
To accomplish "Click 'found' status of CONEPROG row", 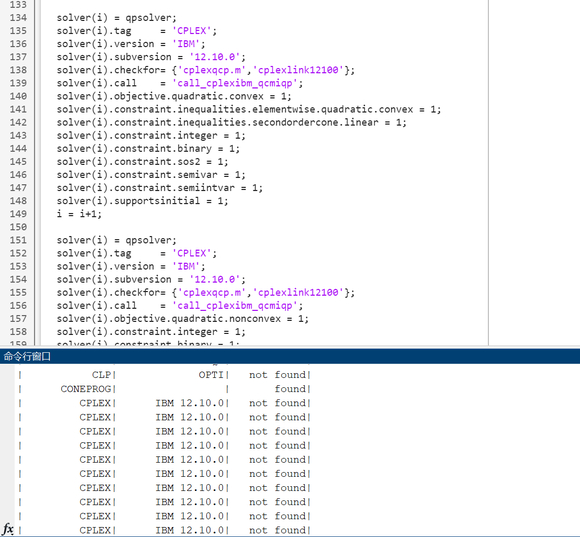I will [x=290, y=389].
